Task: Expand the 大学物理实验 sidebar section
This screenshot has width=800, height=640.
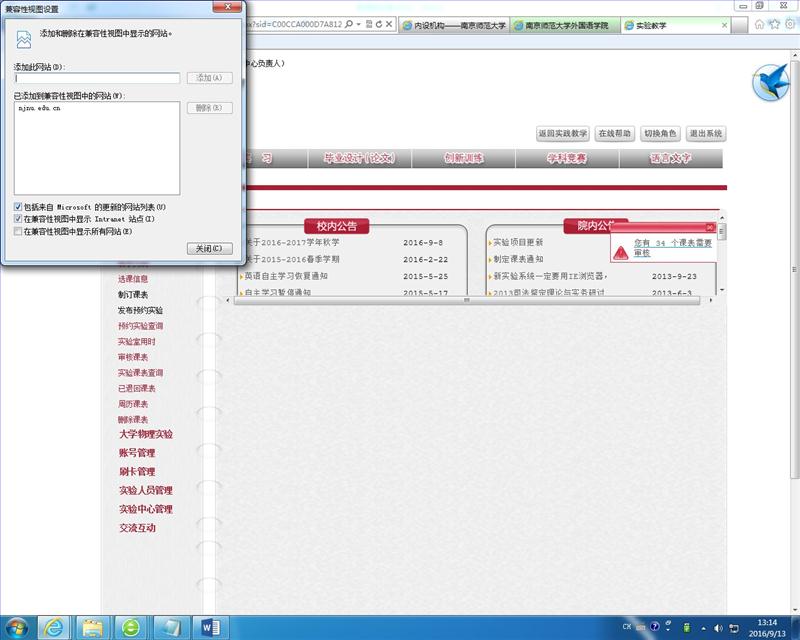Action: [x=145, y=434]
